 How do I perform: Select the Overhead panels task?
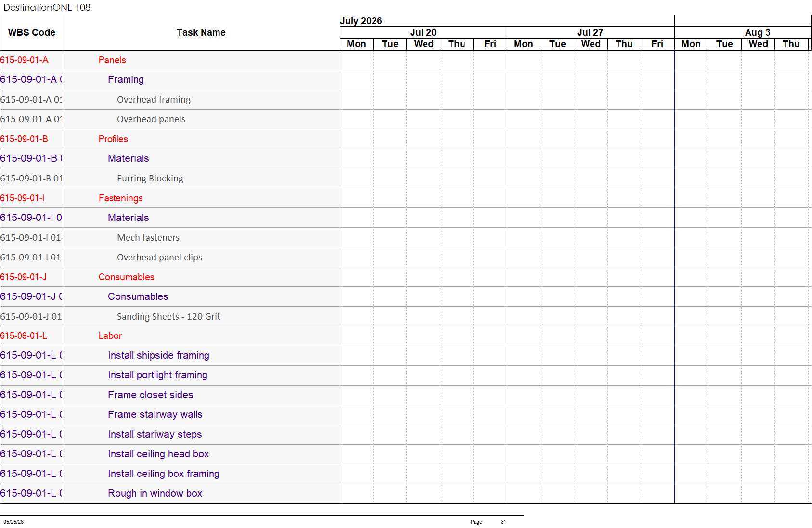pos(151,119)
